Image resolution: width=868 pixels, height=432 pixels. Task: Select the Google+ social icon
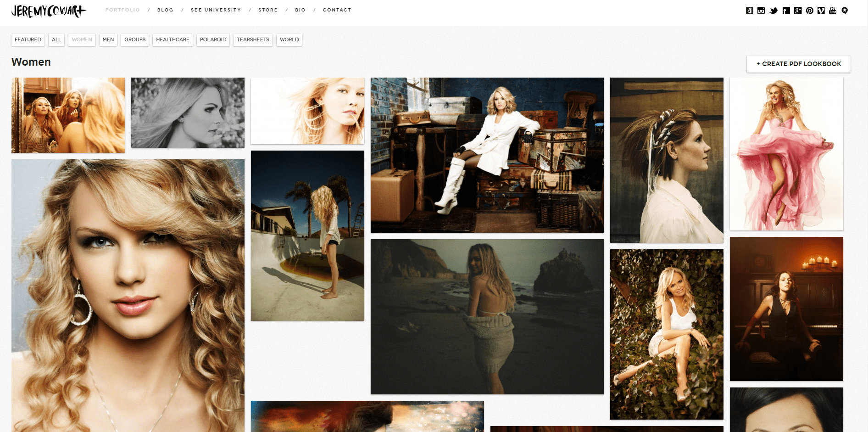coord(798,11)
